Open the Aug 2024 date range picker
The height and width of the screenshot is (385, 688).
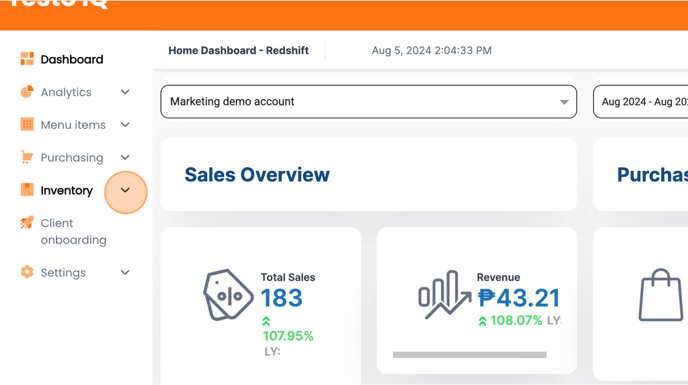point(641,102)
